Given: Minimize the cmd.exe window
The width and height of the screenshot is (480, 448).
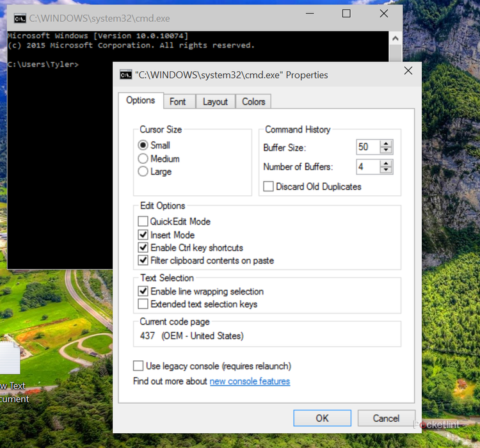Looking at the screenshot, I should click(310, 13).
